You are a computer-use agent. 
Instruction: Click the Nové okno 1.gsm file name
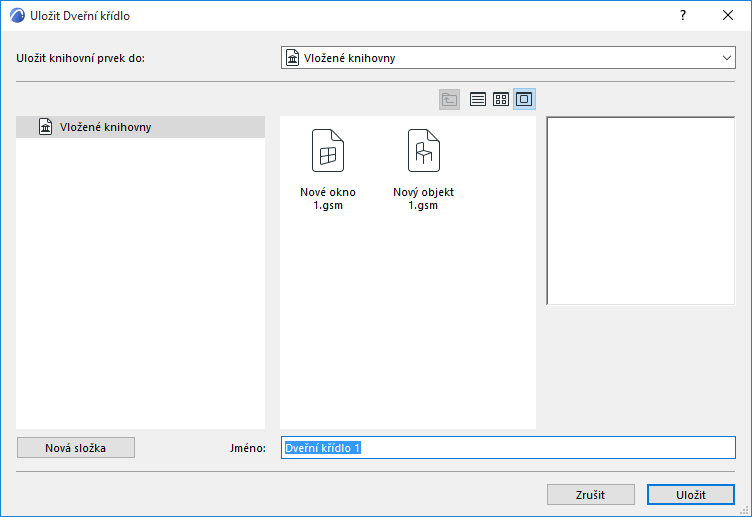point(328,199)
